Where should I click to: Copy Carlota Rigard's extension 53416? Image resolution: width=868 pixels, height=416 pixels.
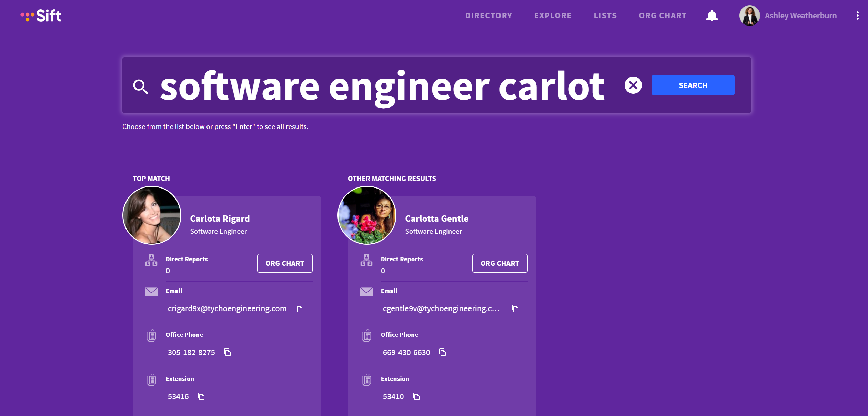point(201,396)
